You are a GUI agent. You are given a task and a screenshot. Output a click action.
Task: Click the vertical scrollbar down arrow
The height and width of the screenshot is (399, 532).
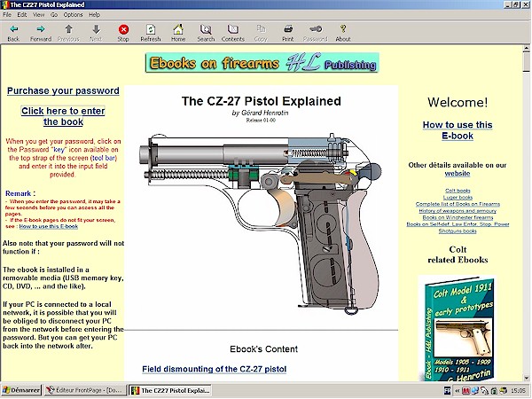click(x=526, y=378)
